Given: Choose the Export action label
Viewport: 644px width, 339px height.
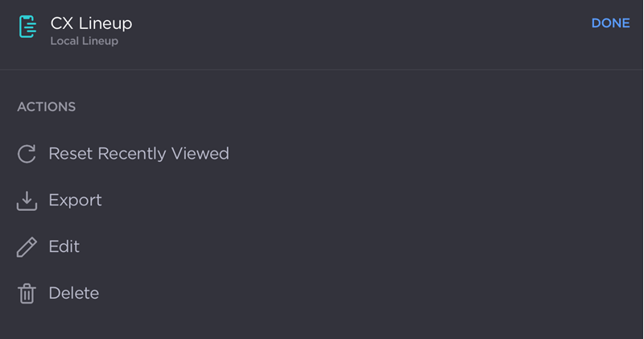Looking at the screenshot, I should 75,201.
